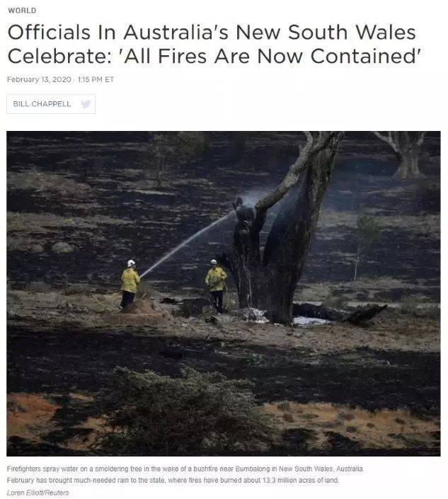Click the Bill Chappell author name
This screenshot has height=499, width=448.
pos(42,104)
